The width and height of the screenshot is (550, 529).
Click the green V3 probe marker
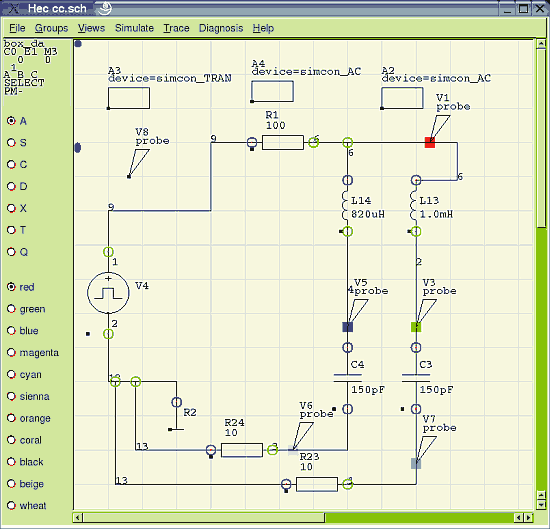pyautogui.click(x=416, y=327)
